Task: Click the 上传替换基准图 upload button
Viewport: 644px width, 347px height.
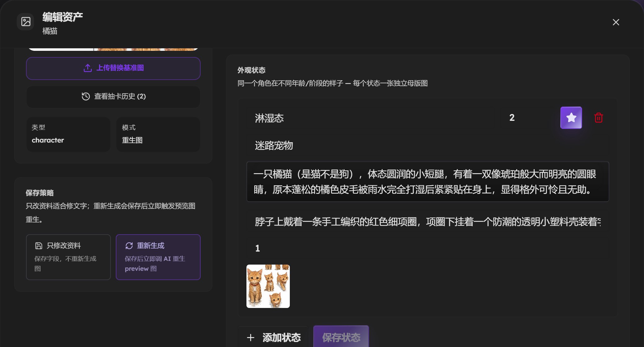Action: [113, 68]
